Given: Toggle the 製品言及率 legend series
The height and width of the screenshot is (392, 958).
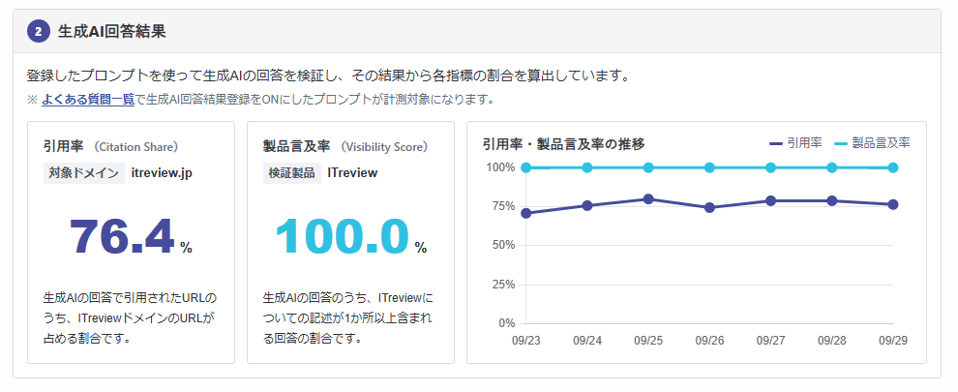Looking at the screenshot, I should pyautogui.click(x=872, y=143).
